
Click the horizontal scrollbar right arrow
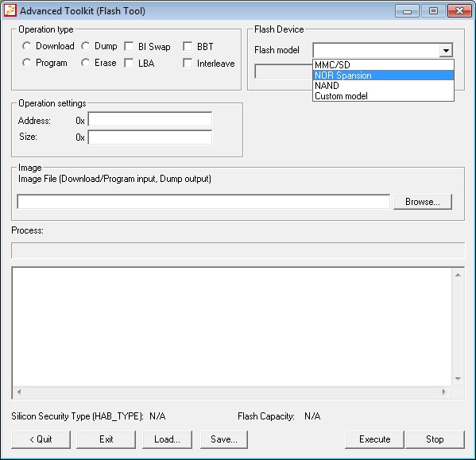tap(444, 392)
